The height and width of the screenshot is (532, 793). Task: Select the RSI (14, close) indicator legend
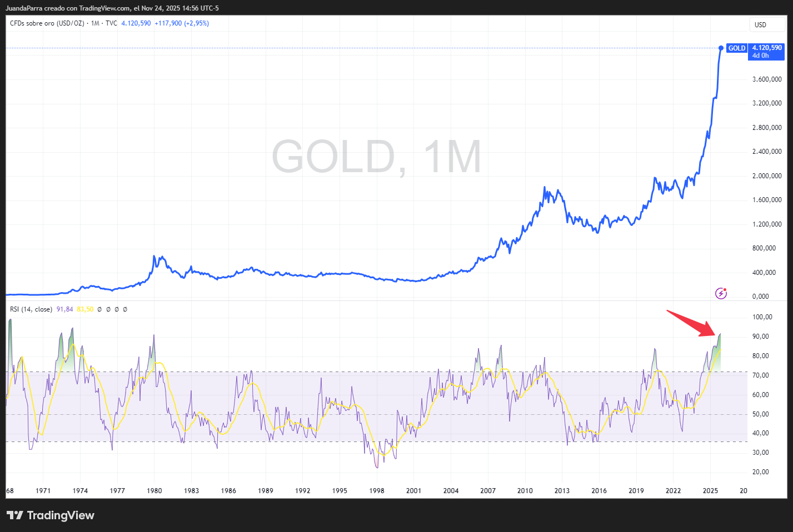coord(31,309)
